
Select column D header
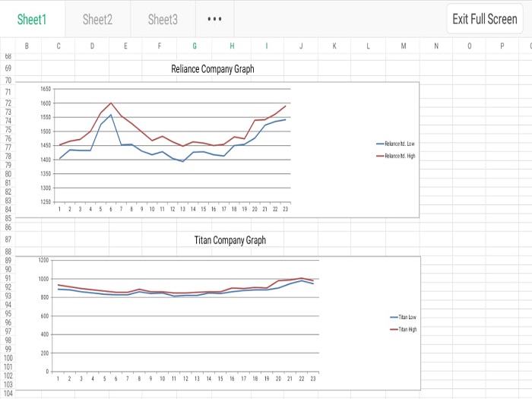pos(92,46)
